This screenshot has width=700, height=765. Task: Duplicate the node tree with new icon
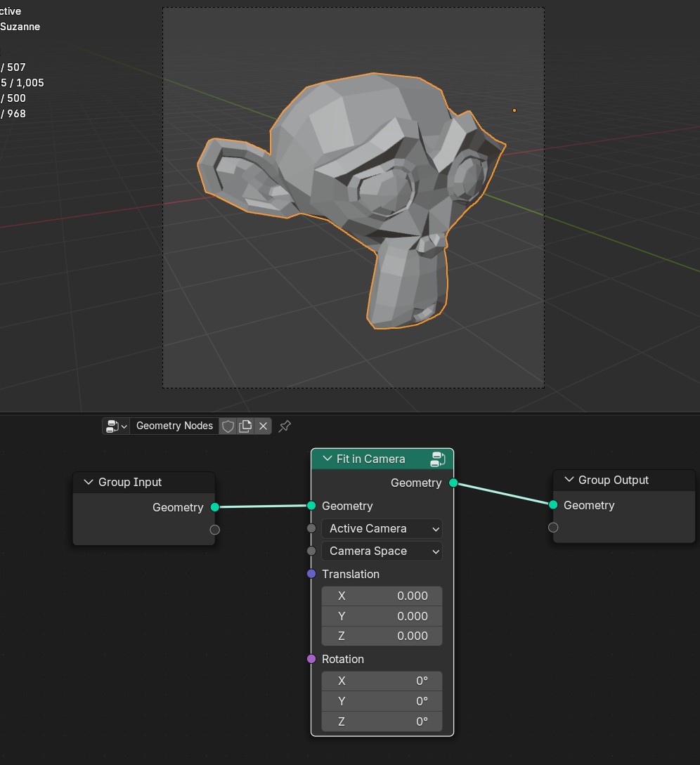[245, 426]
